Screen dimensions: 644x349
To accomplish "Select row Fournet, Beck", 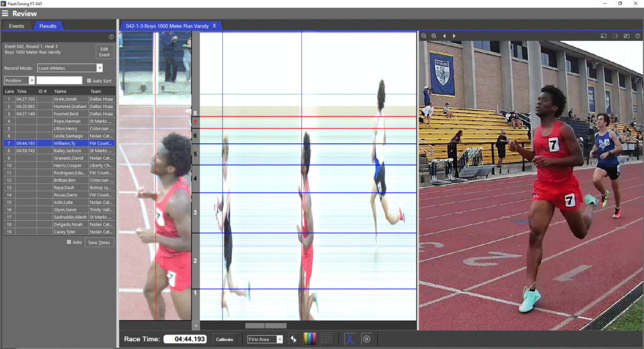I will (x=58, y=114).
